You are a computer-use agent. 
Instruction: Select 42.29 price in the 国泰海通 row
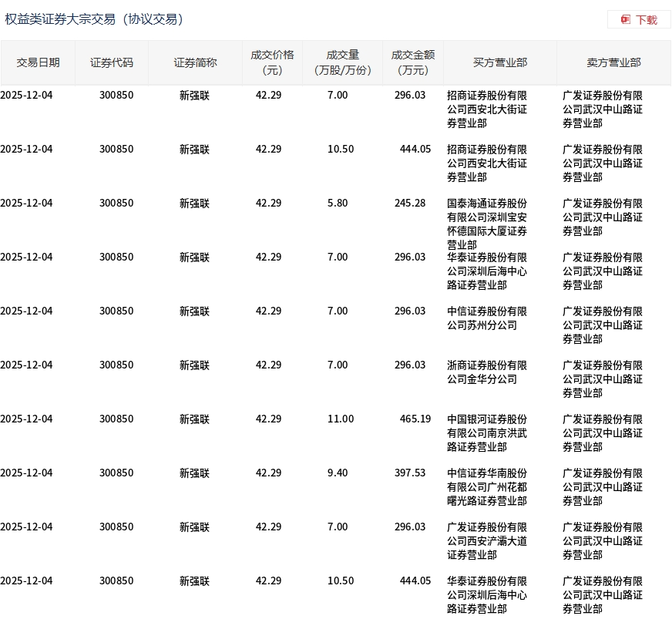pyautogui.click(x=268, y=203)
